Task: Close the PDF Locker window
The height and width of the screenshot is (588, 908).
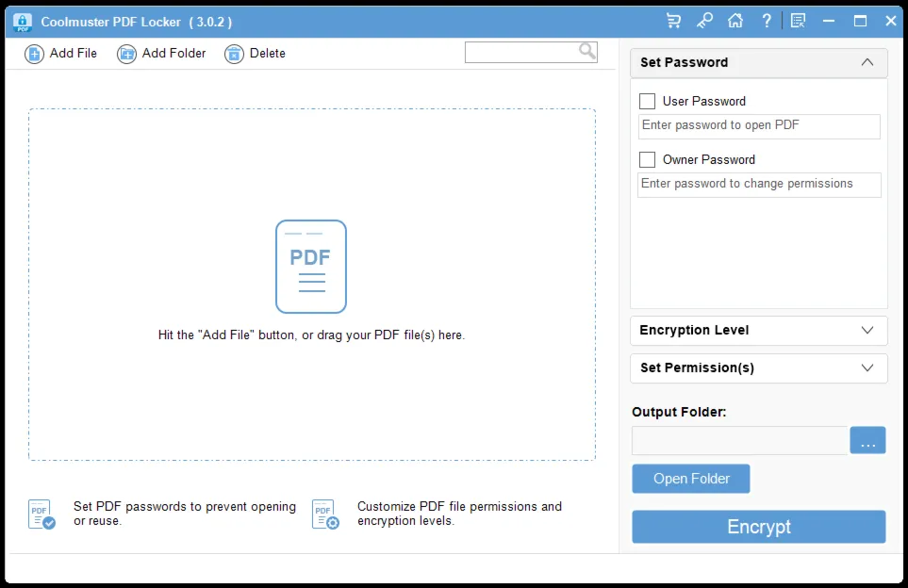Action: click(x=891, y=22)
